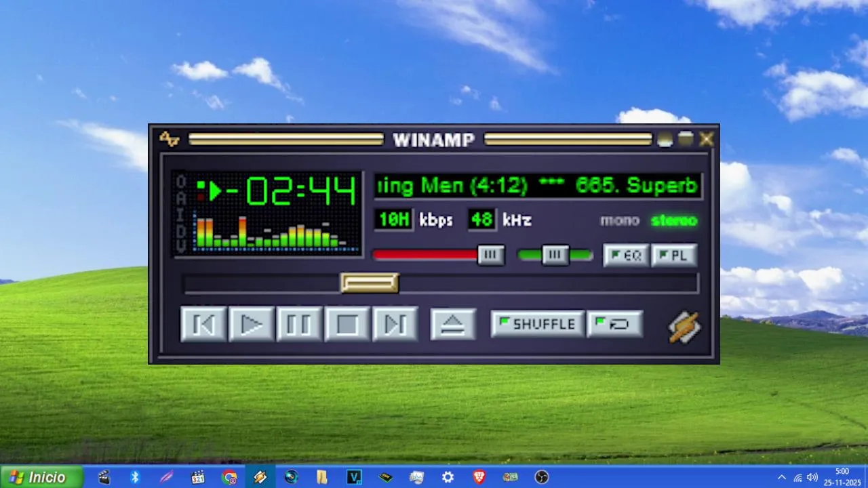Open the clapperboard video app in taskbar
This screenshot has width=868, height=488.
click(x=104, y=477)
